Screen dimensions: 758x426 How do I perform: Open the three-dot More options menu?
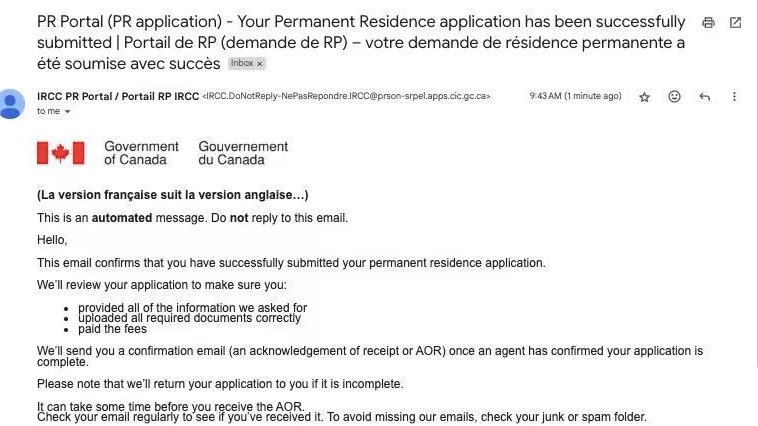735,96
